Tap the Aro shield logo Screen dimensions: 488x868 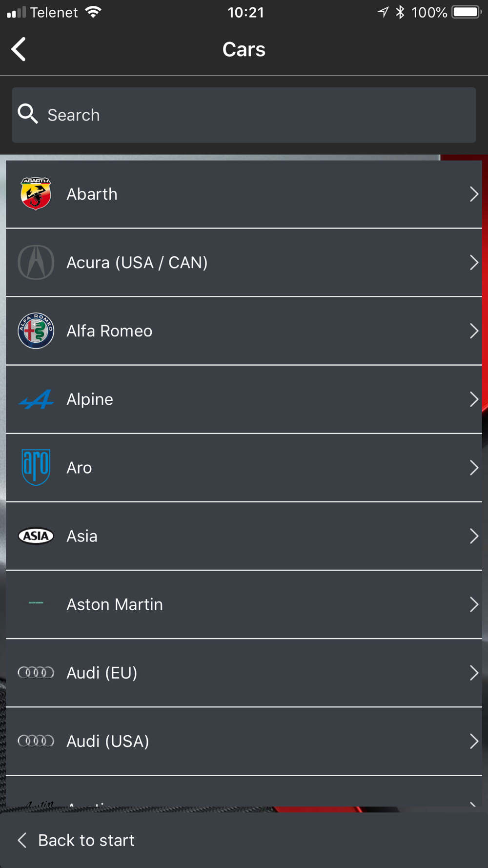coord(36,467)
